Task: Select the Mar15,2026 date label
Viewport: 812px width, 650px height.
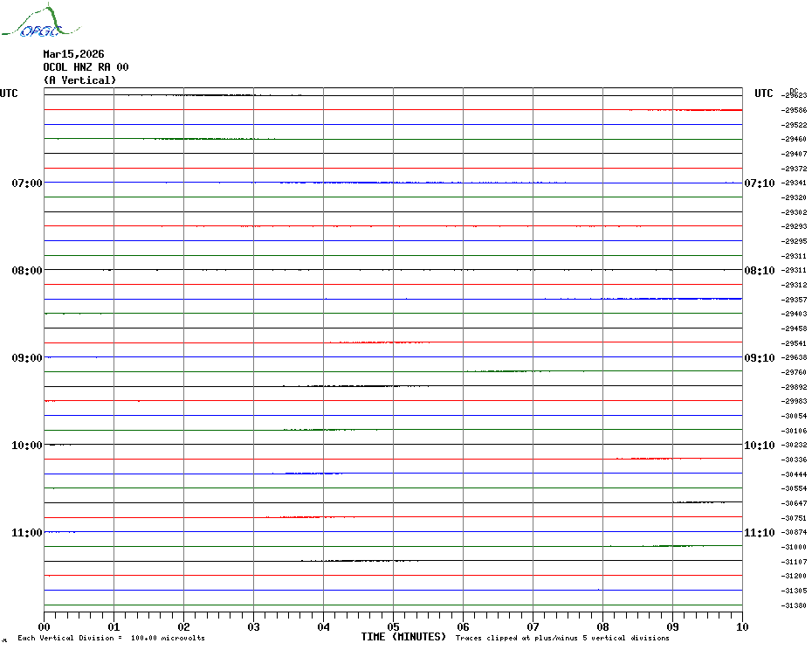Action: (73, 54)
